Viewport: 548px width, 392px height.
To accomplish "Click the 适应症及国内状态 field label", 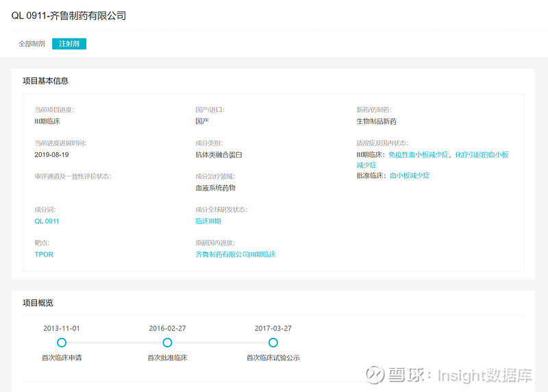I will pos(382,143).
